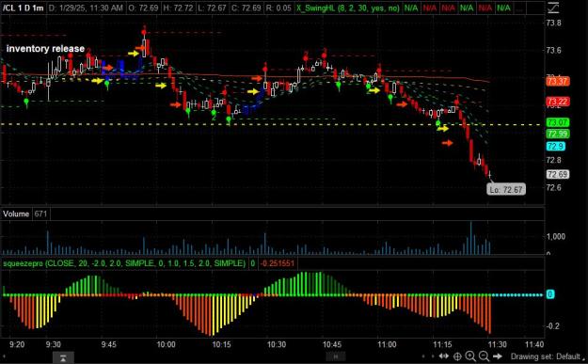The height and width of the screenshot is (364, 588).
Task: Click the 9:30 time axis label
Action: point(54,344)
